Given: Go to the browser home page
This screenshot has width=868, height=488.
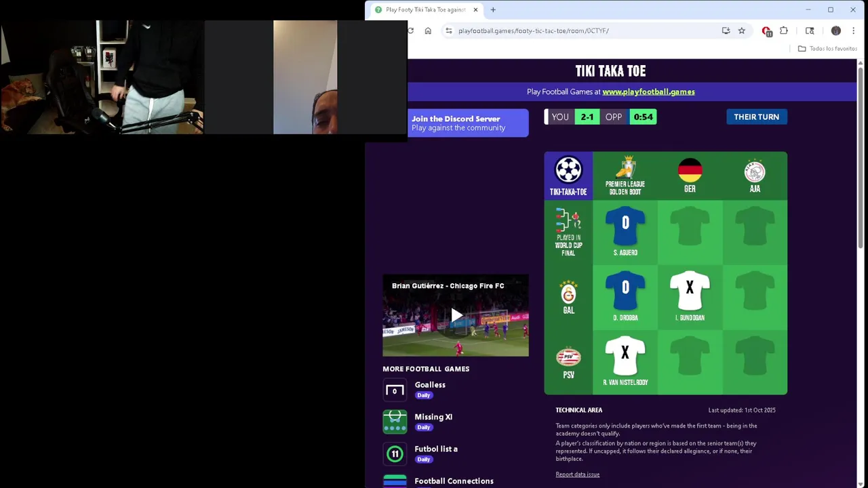Looking at the screenshot, I should point(428,30).
